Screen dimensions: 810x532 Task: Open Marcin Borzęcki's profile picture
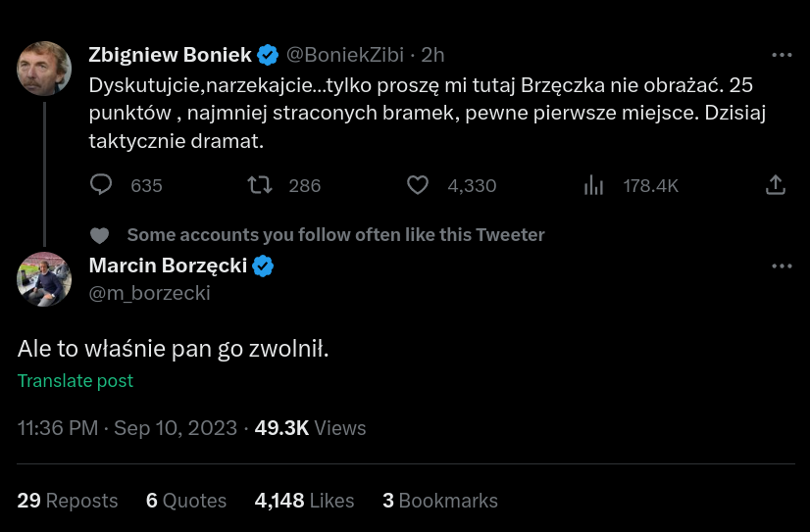(44, 279)
